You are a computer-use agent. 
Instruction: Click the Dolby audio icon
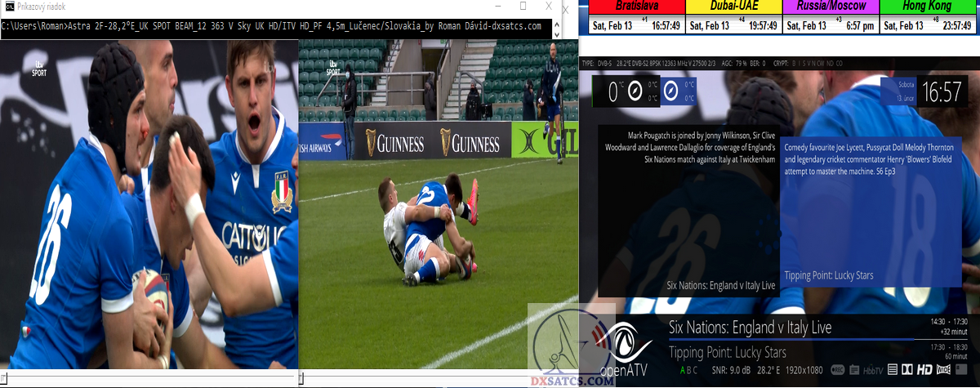(906, 370)
